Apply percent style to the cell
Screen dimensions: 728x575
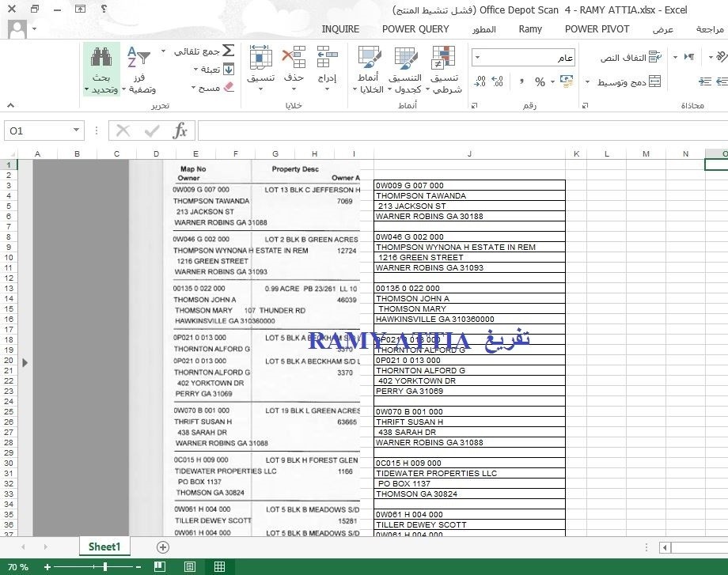[540, 81]
